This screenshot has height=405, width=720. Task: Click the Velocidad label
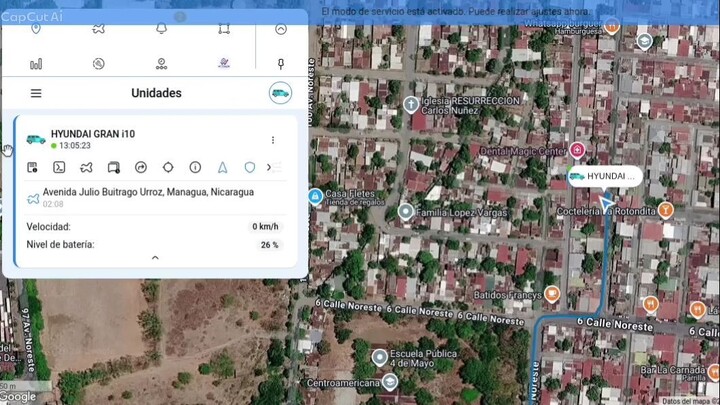(48, 227)
